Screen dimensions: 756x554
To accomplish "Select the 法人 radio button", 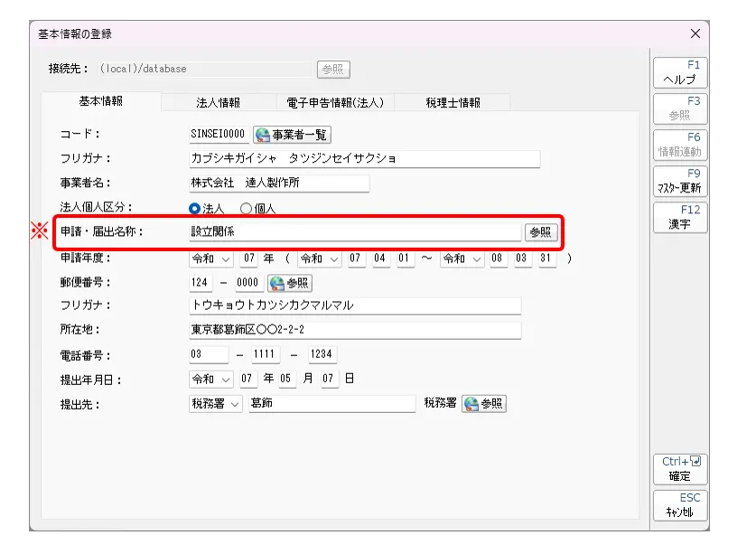I will coord(194,208).
